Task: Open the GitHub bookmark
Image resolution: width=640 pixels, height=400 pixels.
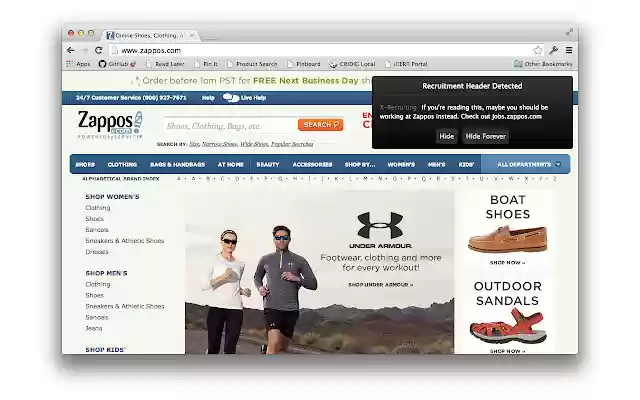Action: click(x=117, y=64)
